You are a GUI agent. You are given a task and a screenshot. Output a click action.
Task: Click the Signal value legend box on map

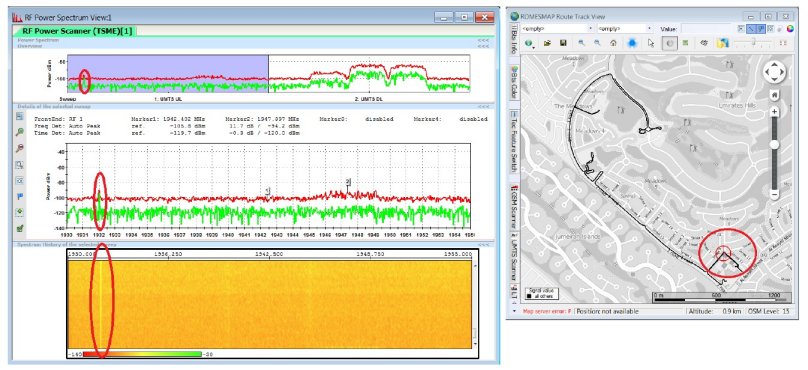pos(541,294)
